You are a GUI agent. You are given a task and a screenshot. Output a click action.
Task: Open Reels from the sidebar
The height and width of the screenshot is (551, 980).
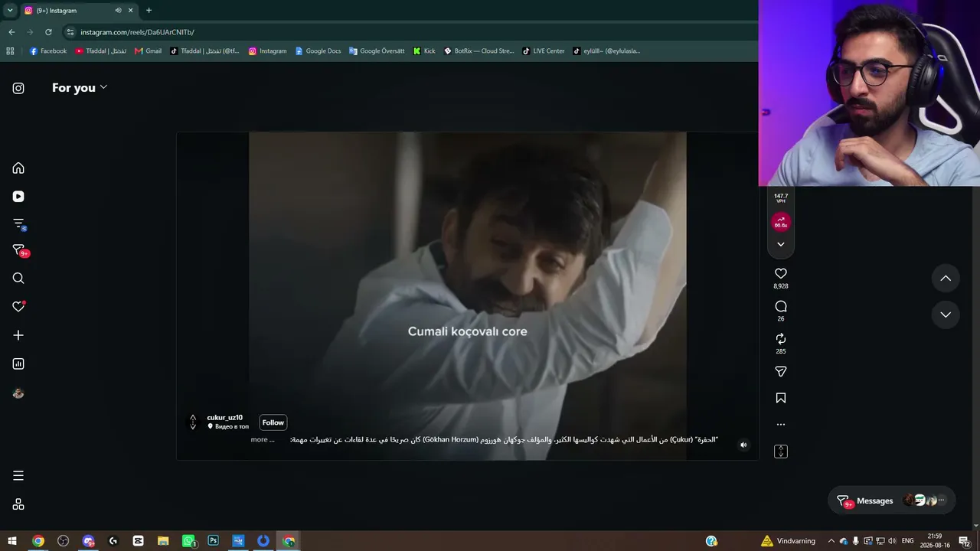(x=18, y=197)
